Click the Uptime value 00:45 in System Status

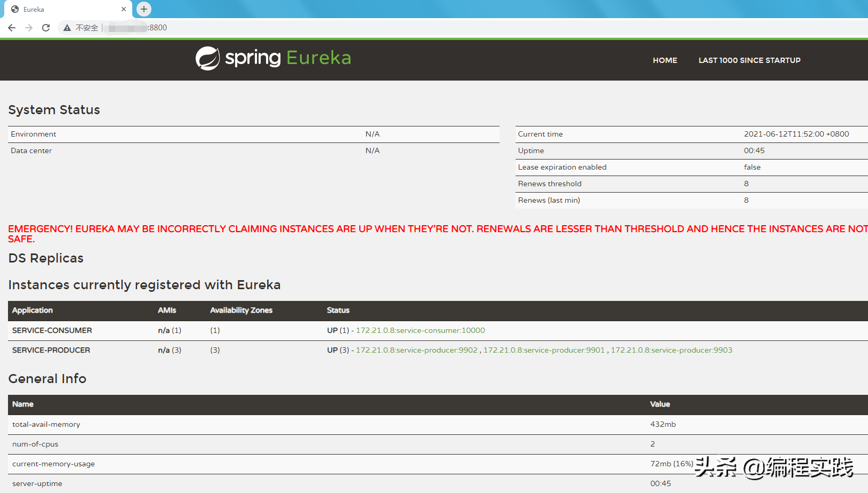click(x=754, y=150)
